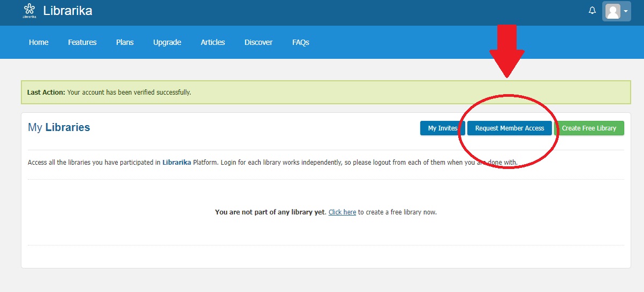This screenshot has width=644, height=292.
Task: Click the Create Free Library button
Action: pos(589,128)
